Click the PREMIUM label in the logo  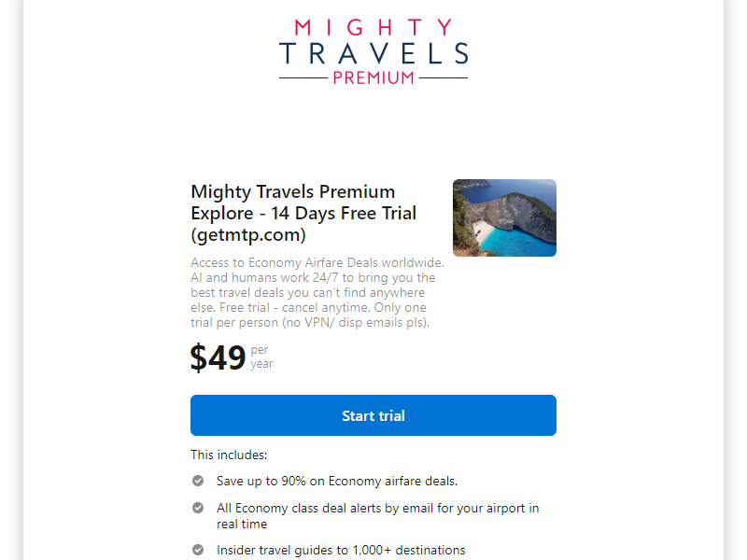[373, 77]
